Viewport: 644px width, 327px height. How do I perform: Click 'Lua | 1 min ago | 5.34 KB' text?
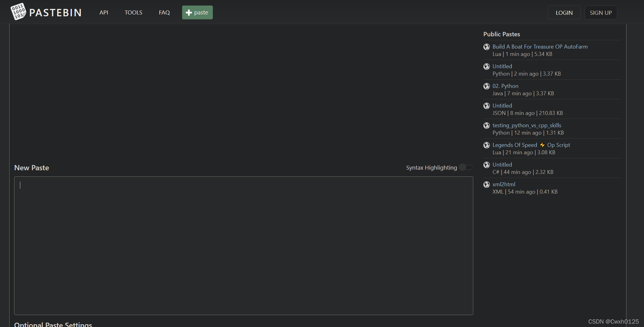(x=522, y=54)
